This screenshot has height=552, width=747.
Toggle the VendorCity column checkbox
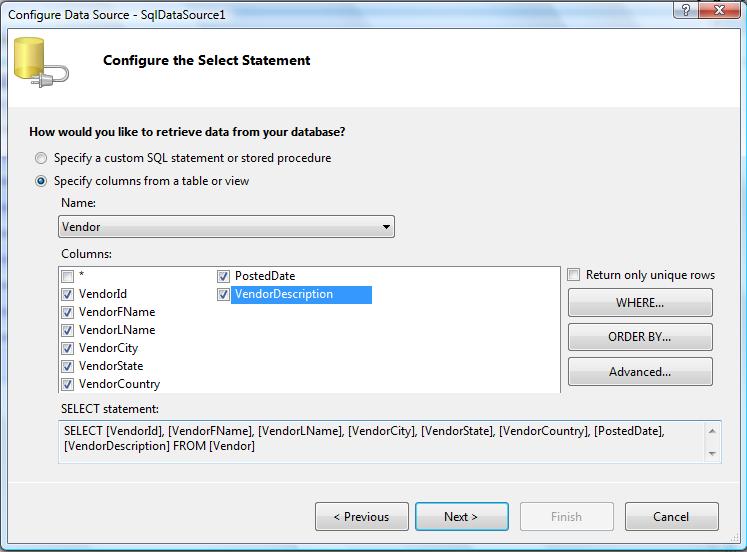coord(67,348)
